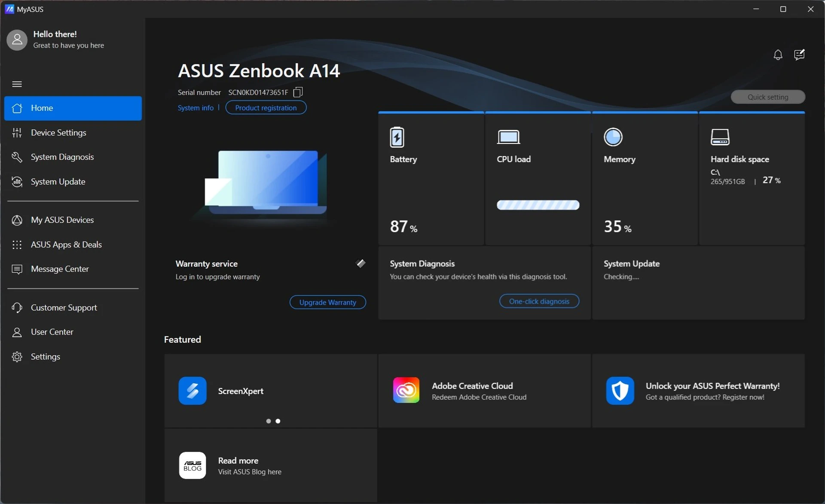Open the Battery 87% card
825x504 pixels.
point(431,179)
